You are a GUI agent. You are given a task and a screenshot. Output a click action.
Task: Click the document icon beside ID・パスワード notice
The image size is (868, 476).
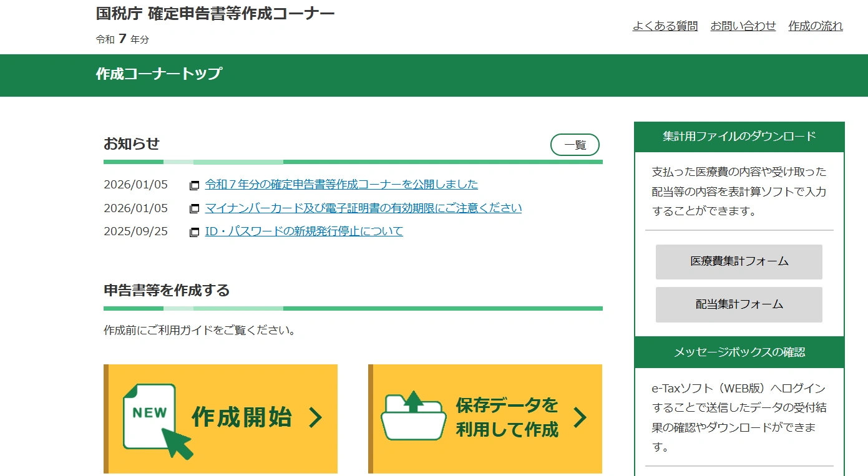coord(194,231)
